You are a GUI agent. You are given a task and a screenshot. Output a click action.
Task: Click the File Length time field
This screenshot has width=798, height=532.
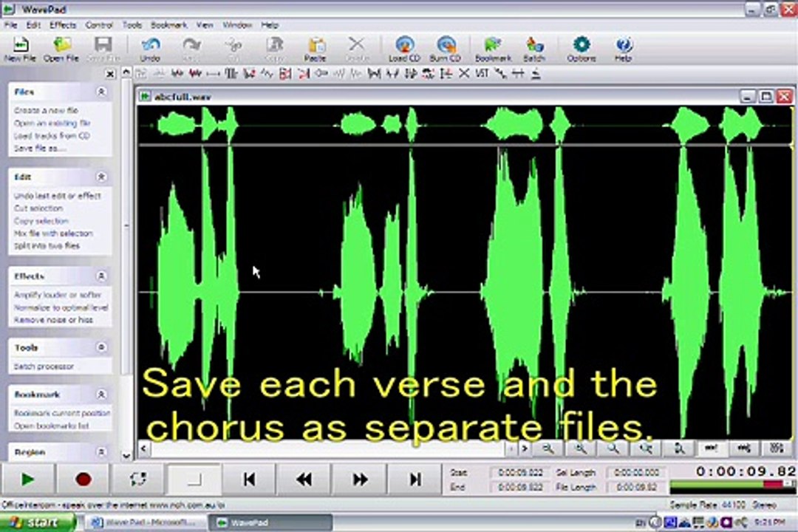pos(636,487)
